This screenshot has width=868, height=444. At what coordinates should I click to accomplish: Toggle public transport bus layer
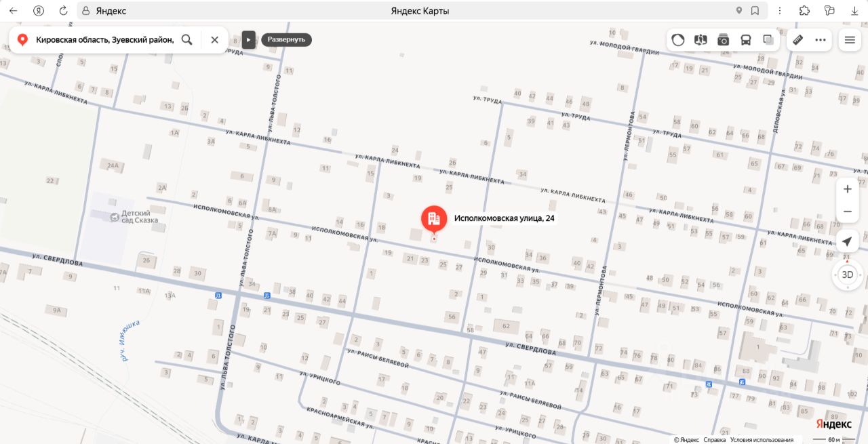pyautogui.click(x=746, y=40)
